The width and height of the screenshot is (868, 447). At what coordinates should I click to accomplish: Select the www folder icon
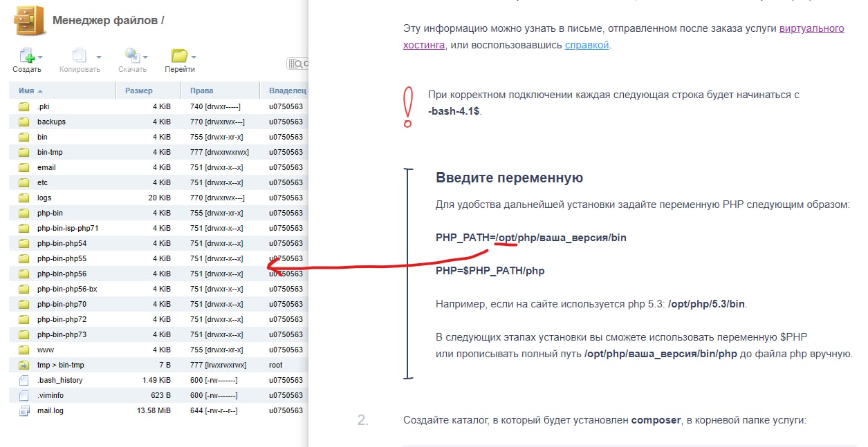pyautogui.click(x=24, y=350)
